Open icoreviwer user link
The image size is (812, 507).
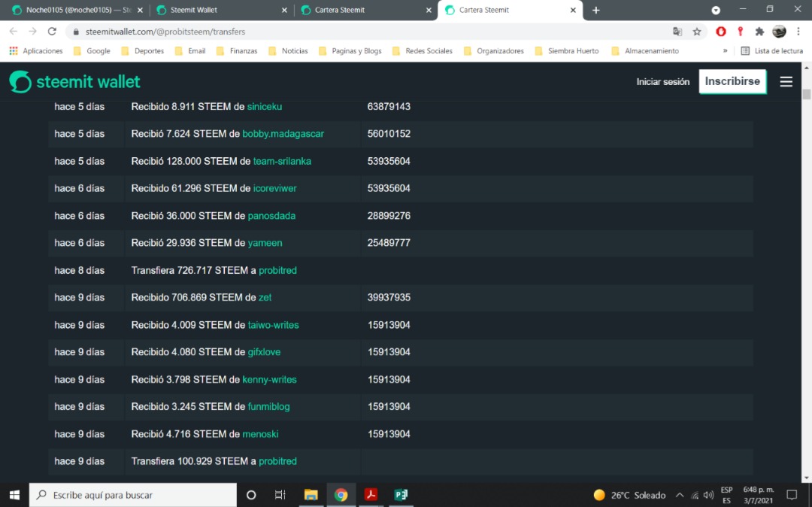[x=274, y=189]
